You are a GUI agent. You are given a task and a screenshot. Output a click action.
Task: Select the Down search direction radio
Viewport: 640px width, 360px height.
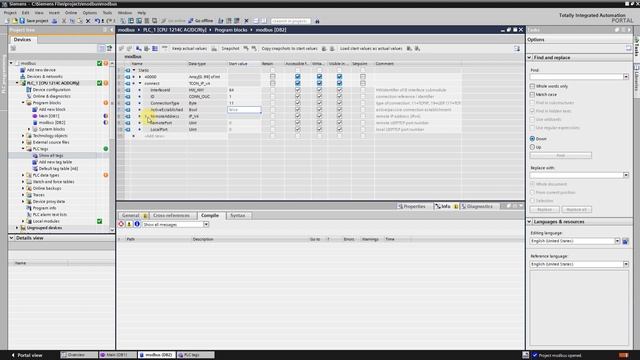click(x=532, y=139)
